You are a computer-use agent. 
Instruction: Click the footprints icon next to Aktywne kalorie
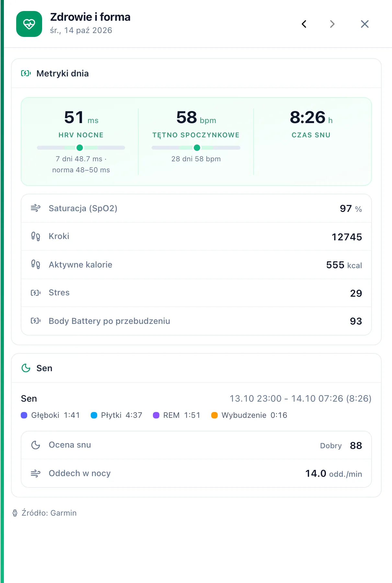[36, 265]
